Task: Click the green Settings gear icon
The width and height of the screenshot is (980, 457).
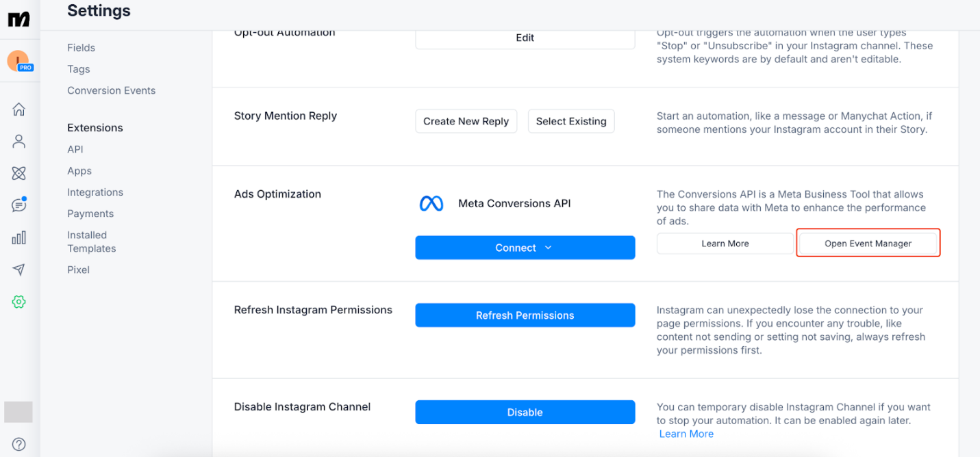Action: tap(19, 302)
